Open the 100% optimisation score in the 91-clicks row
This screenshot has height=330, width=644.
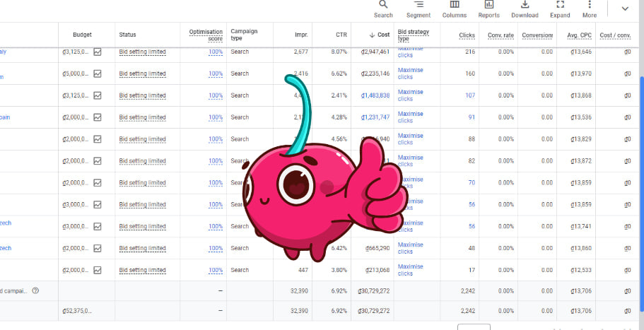coord(216,117)
